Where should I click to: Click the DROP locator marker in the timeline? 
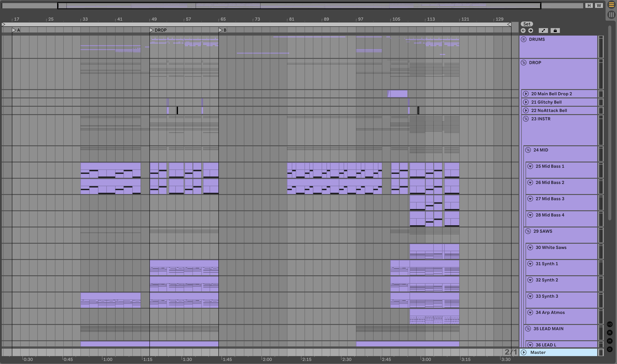coord(152,30)
